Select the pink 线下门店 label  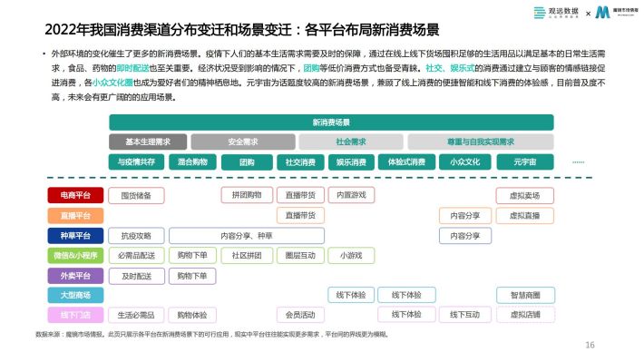[x=75, y=315]
